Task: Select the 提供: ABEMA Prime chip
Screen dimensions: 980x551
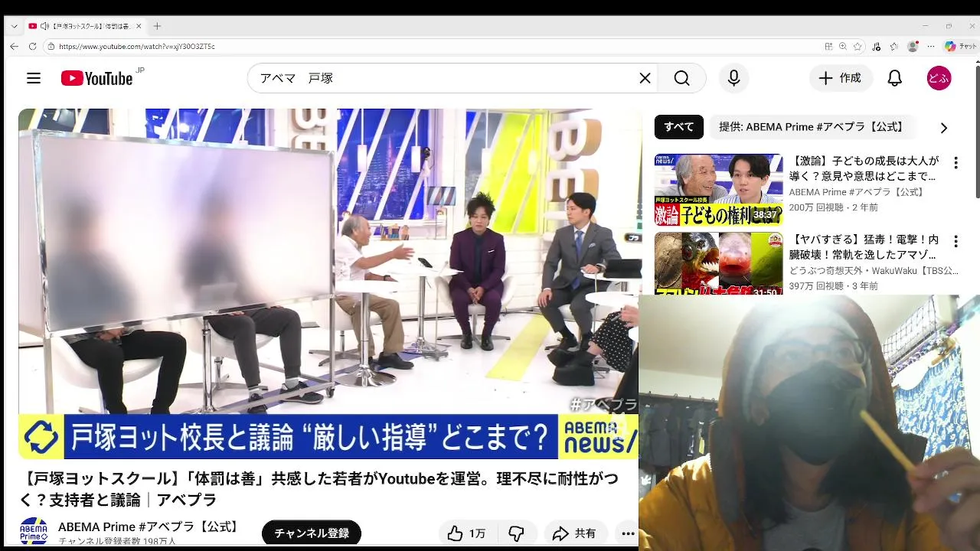Action: click(811, 127)
